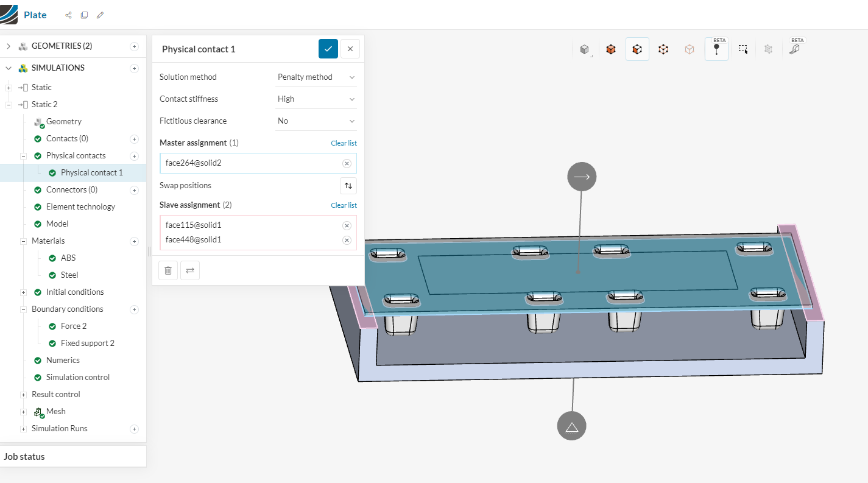Click the Master assignment selection field
Screen dimensions: 868x483
coord(250,163)
